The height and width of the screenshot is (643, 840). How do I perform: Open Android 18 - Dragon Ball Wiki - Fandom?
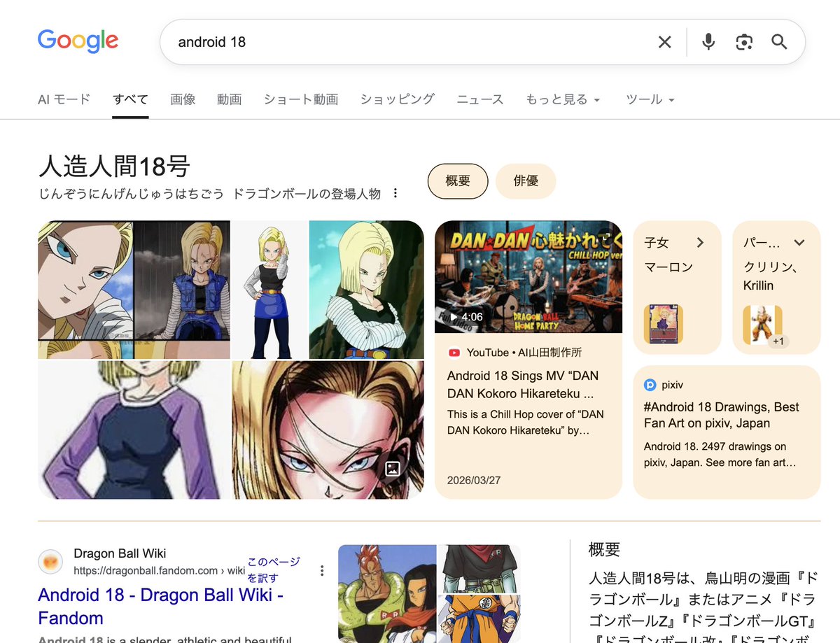(x=160, y=606)
